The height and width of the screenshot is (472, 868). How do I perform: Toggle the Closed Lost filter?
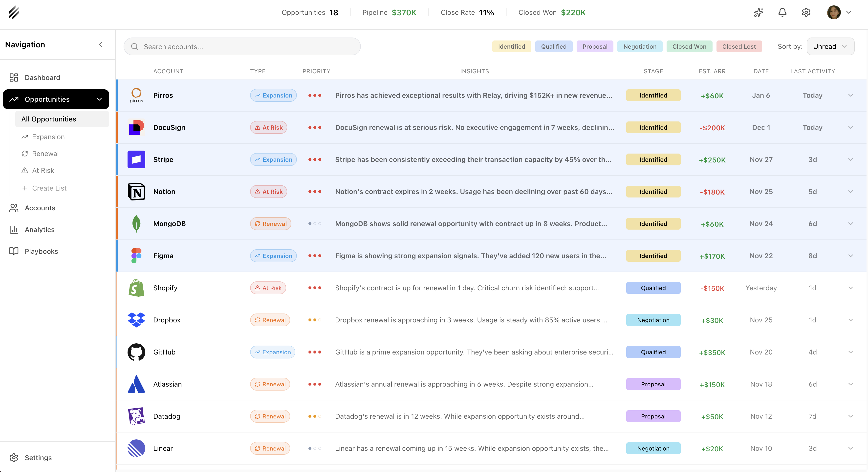(739, 46)
